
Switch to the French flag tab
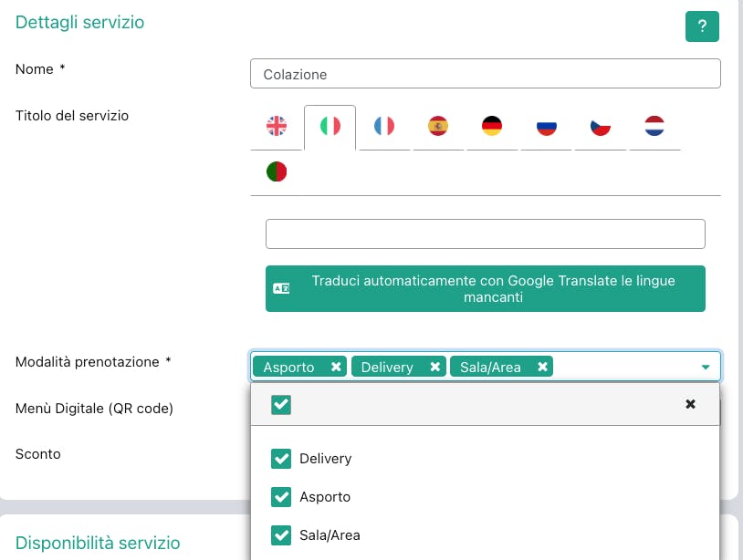(x=384, y=126)
